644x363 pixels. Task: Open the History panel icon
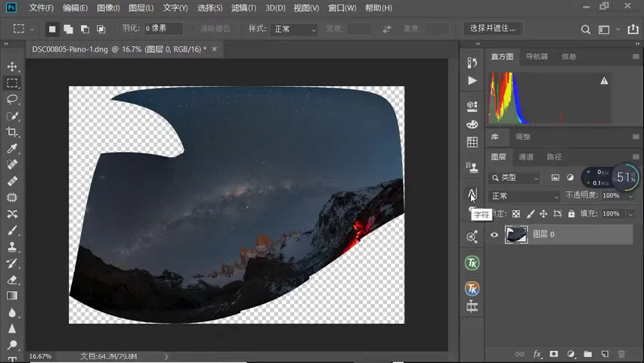pyautogui.click(x=472, y=63)
